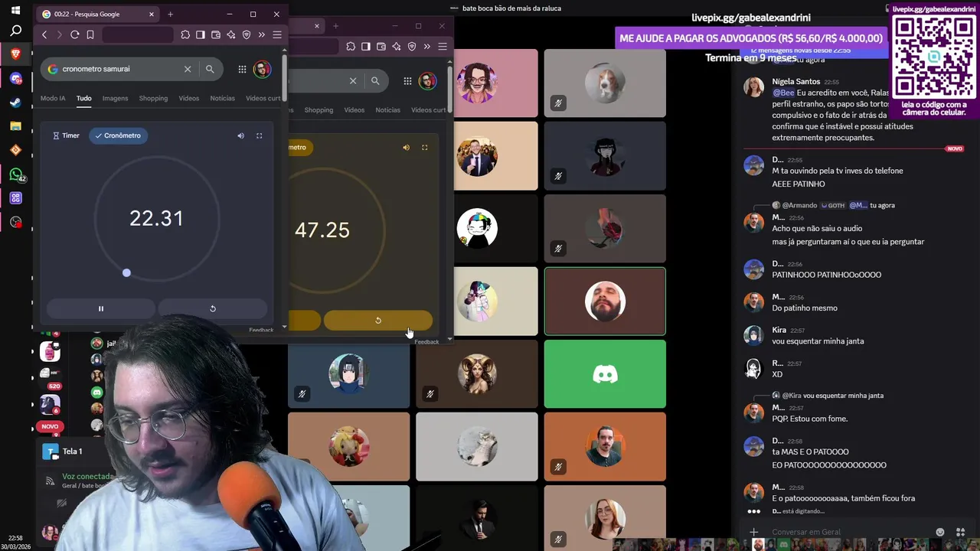The image size is (980, 551).
Task: Open the Modo IA search tab
Action: coord(53,98)
